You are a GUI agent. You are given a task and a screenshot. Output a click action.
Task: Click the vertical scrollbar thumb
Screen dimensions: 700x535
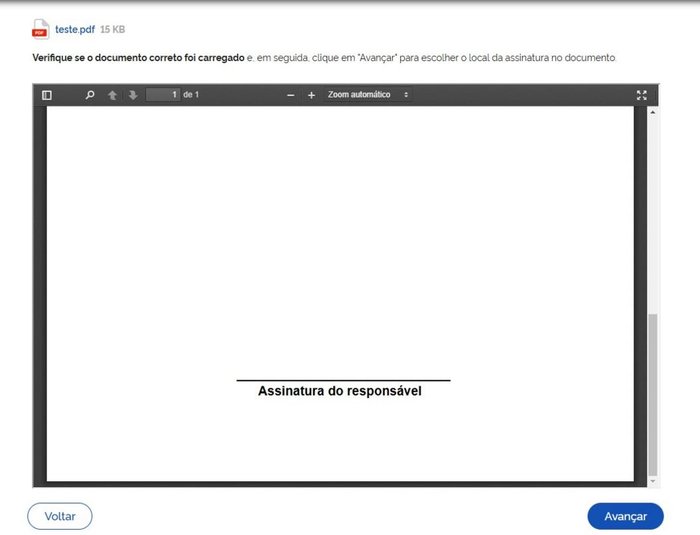point(653,395)
